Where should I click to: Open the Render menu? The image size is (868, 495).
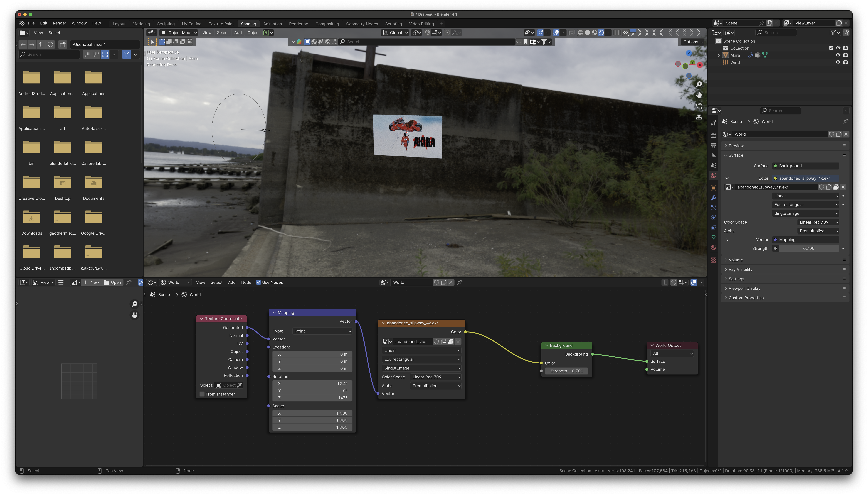[x=60, y=23]
